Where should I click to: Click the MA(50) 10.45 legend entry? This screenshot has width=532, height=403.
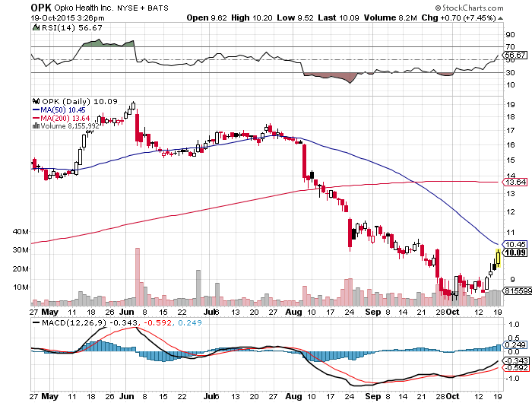[59, 109]
